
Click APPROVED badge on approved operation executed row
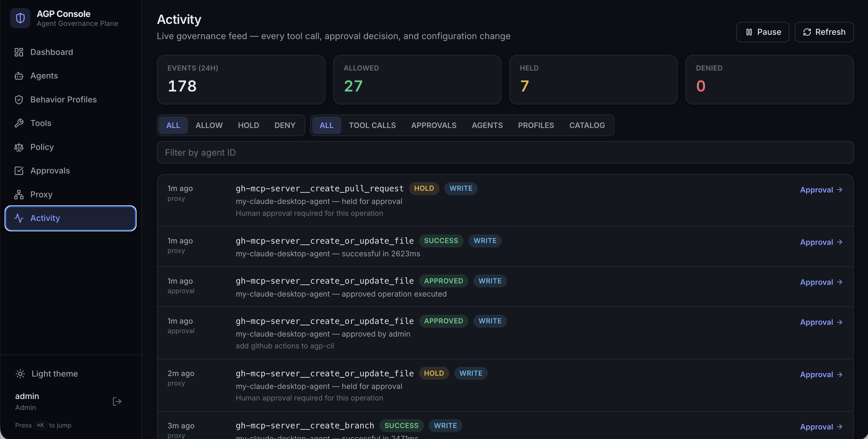pyautogui.click(x=443, y=281)
